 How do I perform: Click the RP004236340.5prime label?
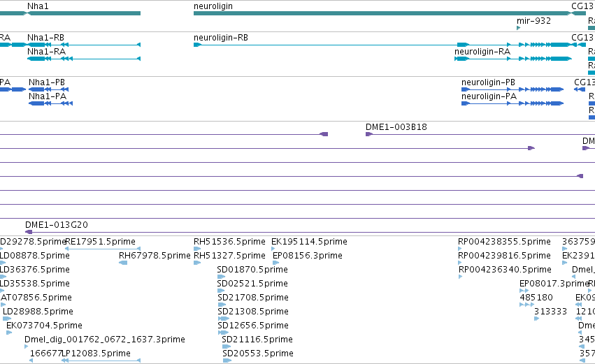505,270
